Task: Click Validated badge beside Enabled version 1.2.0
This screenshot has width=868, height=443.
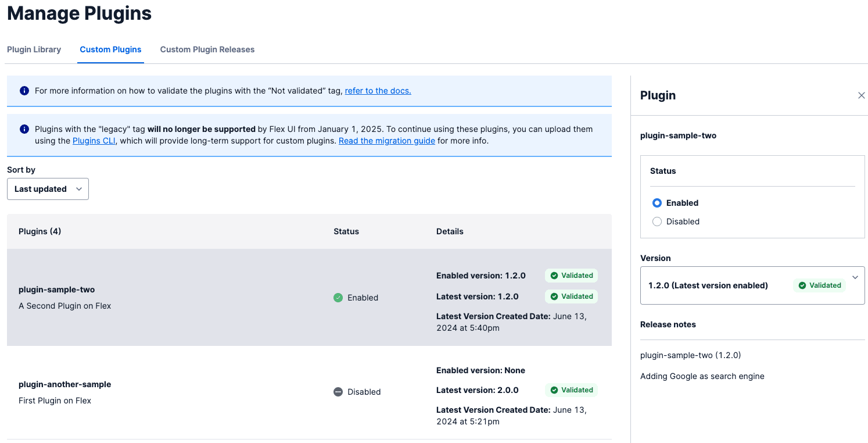Action: (x=571, y=276)
